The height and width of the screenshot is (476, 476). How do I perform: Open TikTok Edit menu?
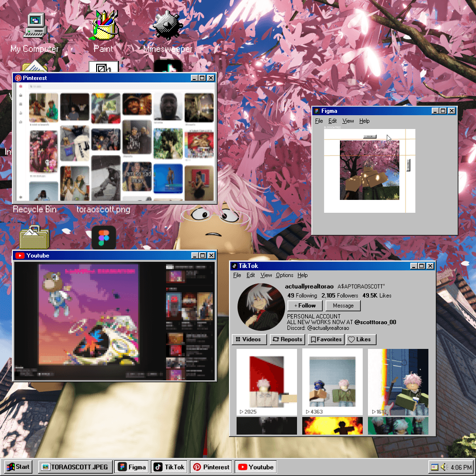click(250, 275)
